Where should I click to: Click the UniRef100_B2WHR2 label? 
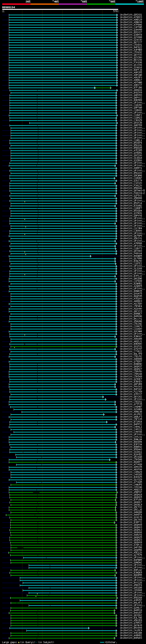click(131, 284)
